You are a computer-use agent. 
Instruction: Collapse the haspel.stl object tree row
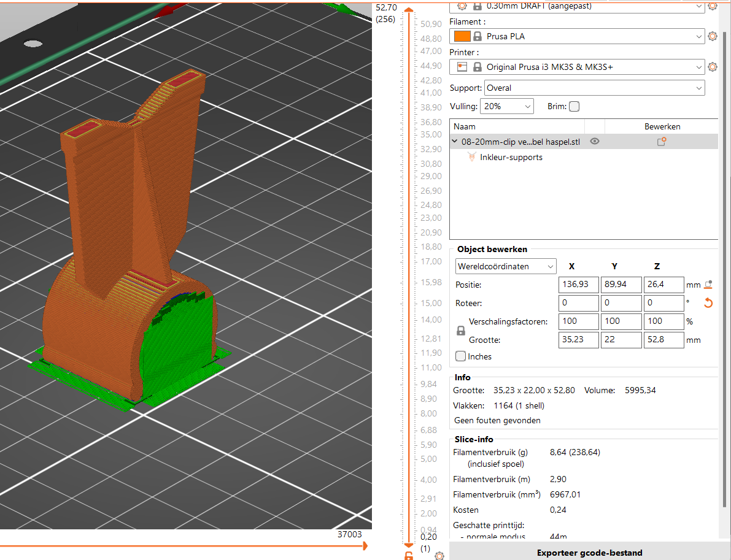[454, 142]
